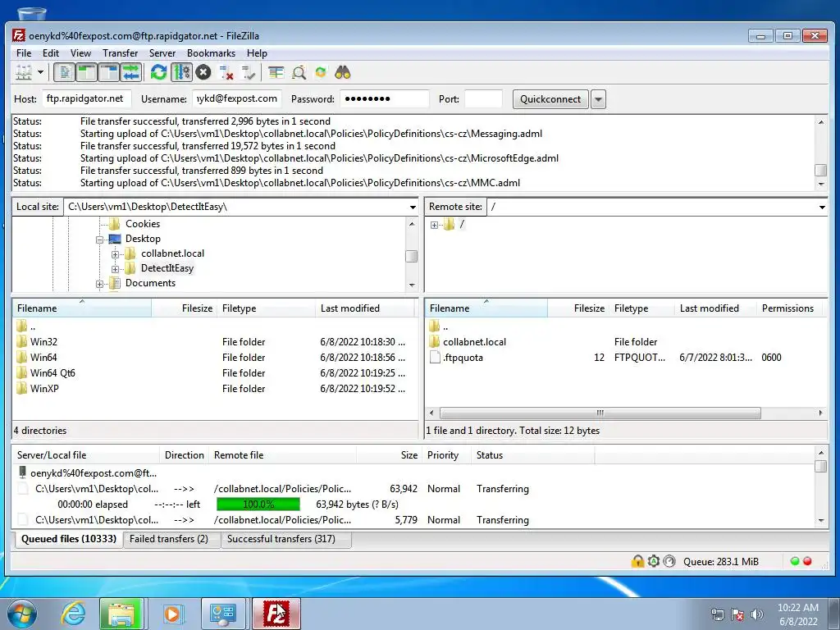Screen dimensions: 840x630
Task: Toggle transfer queue display
Action: coord(130,72)
